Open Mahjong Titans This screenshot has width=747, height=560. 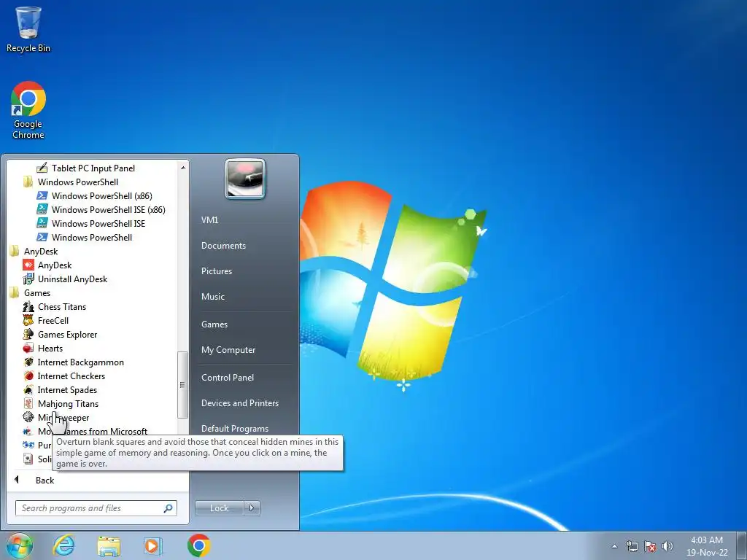pyautogui.click(x=61, y=403)
